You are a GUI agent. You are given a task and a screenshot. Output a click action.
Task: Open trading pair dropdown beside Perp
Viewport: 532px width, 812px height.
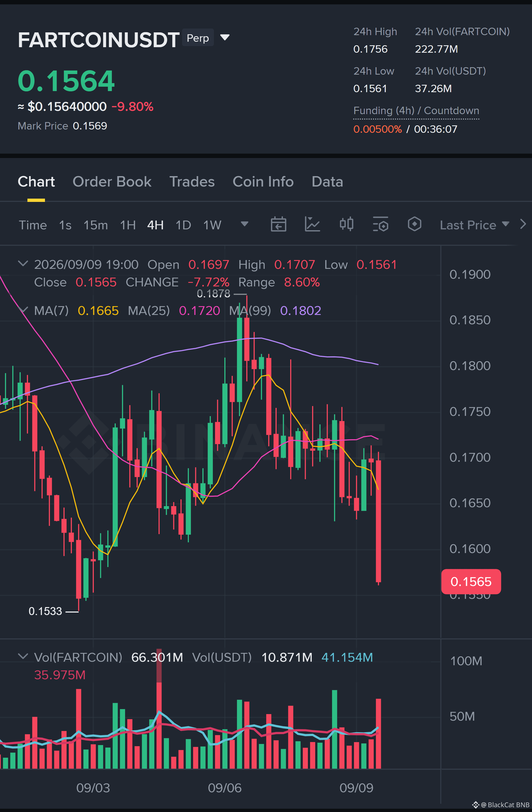[225, 37]
